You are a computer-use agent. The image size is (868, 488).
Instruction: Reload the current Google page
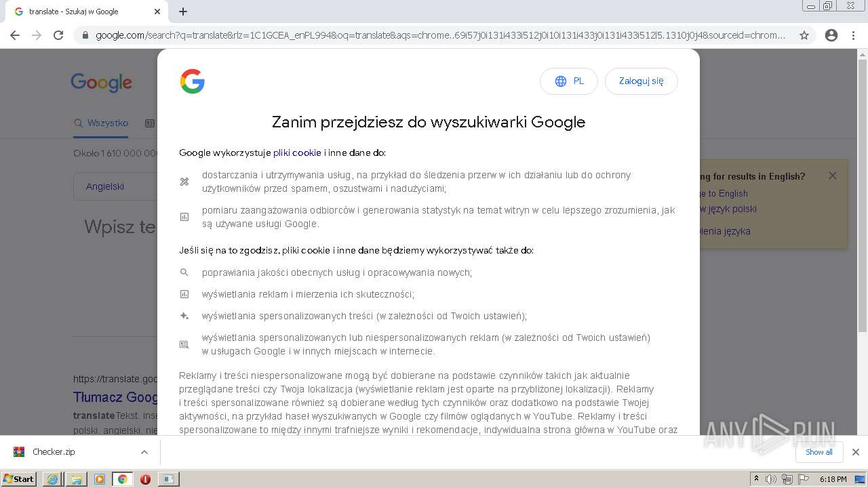click(x=58, y=35)
